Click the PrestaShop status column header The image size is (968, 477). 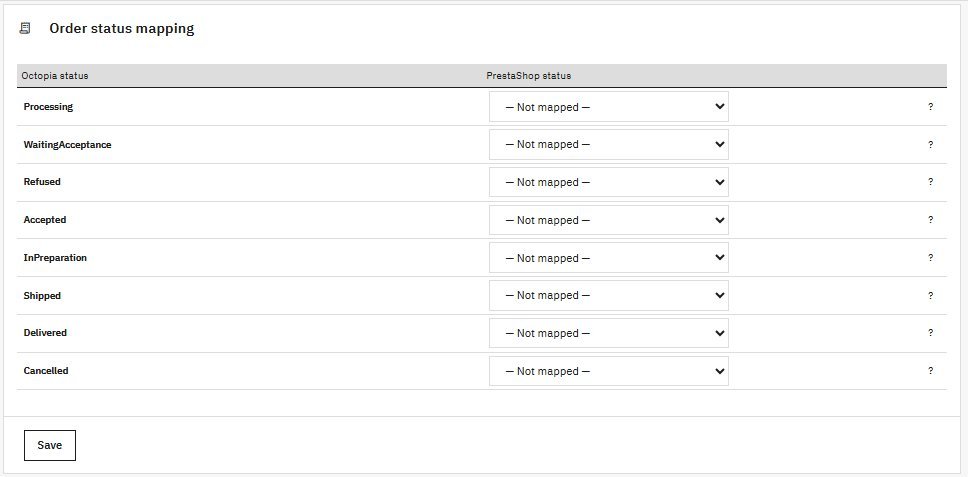coord(529,76)
